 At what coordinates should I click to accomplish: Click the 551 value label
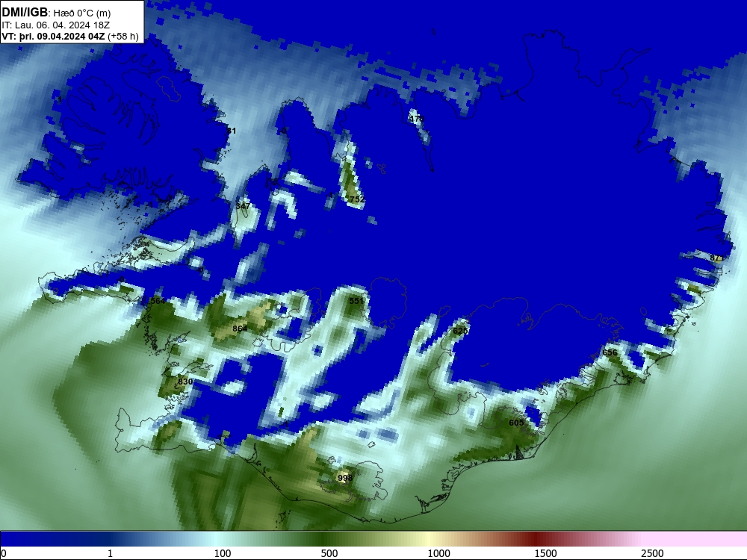tap(356, 300)
